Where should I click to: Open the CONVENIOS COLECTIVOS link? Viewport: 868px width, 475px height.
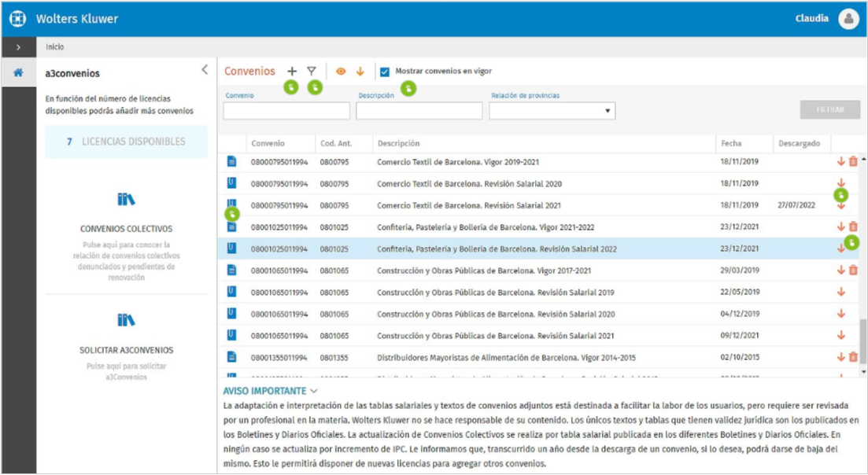(126, 228)
